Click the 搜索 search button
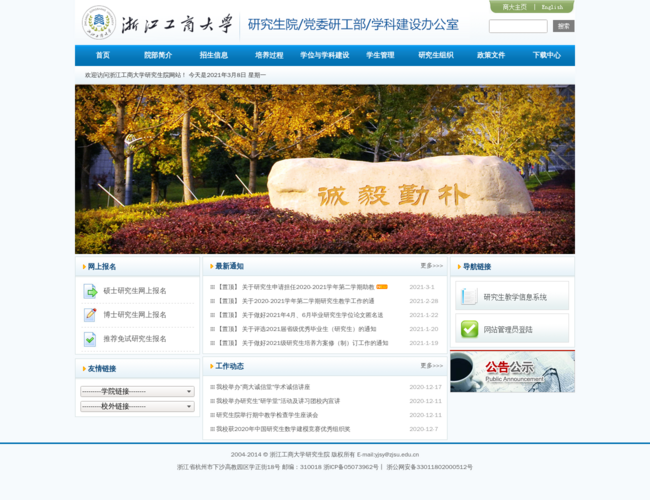 pos(563,26)
